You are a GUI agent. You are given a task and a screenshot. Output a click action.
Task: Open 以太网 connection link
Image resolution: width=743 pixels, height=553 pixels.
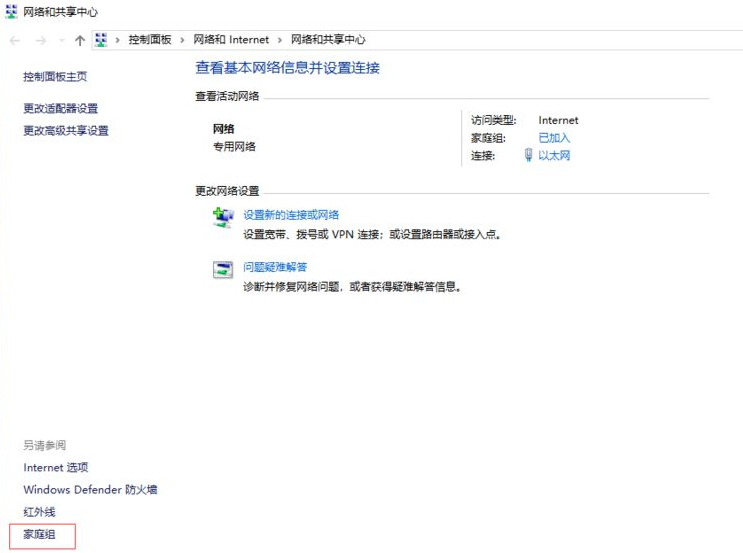[554, 155]
